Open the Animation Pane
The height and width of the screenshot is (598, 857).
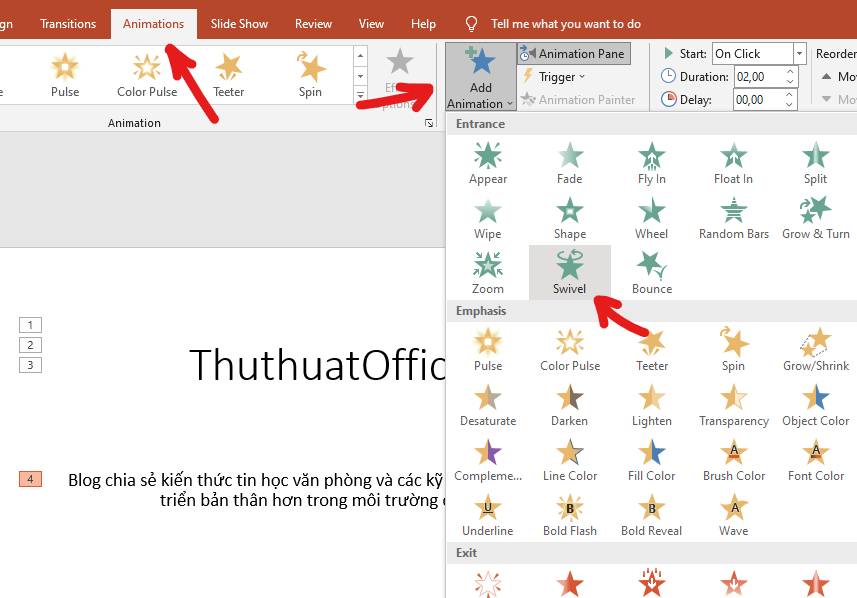pos(574,53)
